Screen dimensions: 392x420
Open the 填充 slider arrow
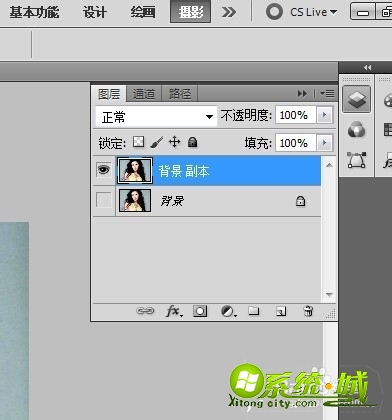[324, 143]
